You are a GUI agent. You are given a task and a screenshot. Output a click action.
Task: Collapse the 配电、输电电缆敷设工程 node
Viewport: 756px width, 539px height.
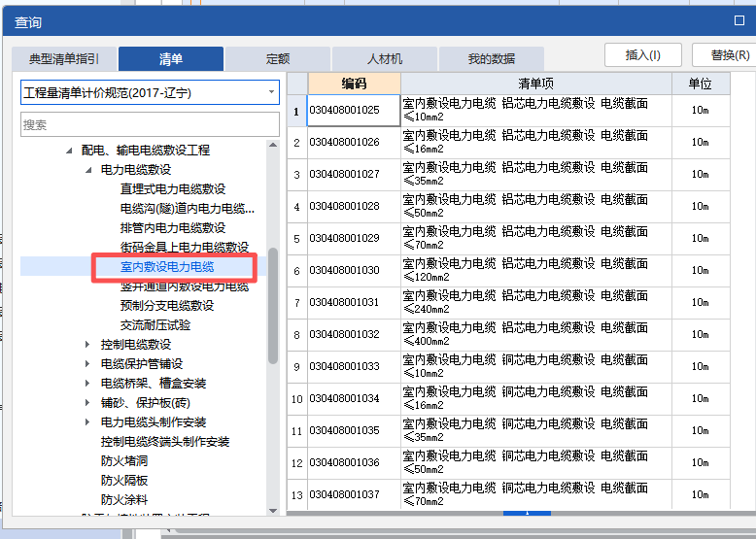tap(69, 151)
